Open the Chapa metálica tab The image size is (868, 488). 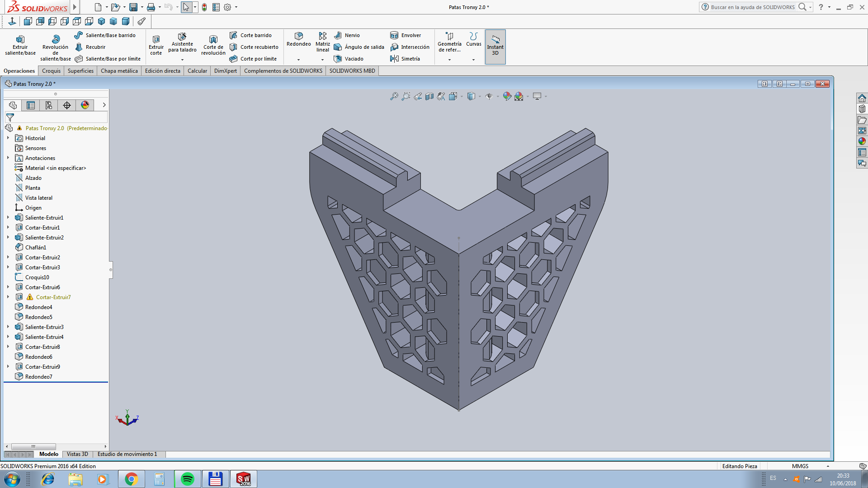coord(119,71)
